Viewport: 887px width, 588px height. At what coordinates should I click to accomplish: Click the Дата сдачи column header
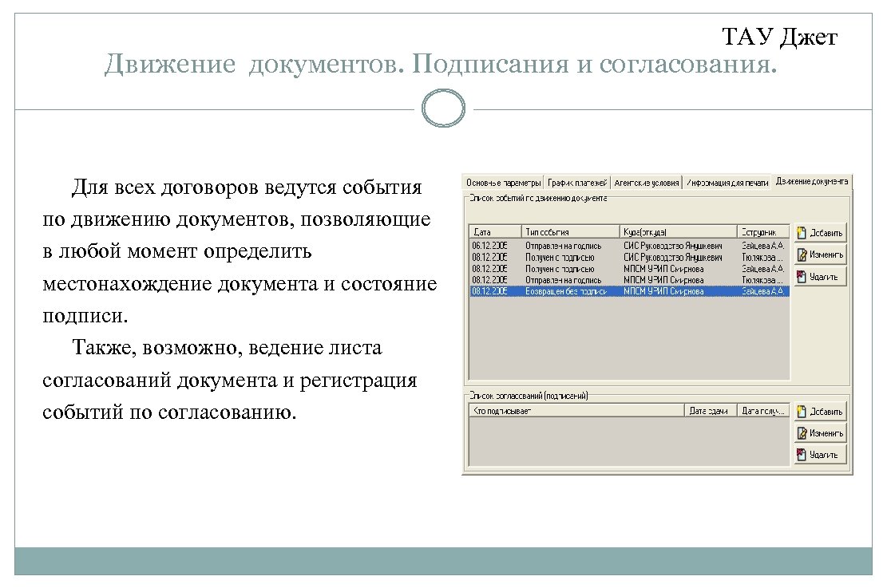click(x=711, y=411)
